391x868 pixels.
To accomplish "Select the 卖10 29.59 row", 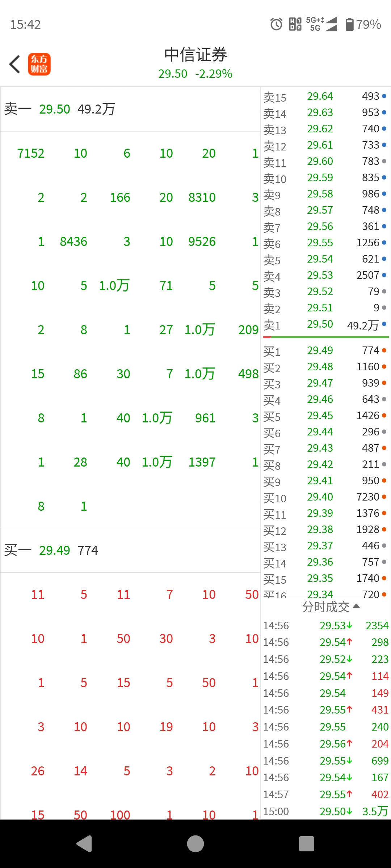I will tap(325, 178).
